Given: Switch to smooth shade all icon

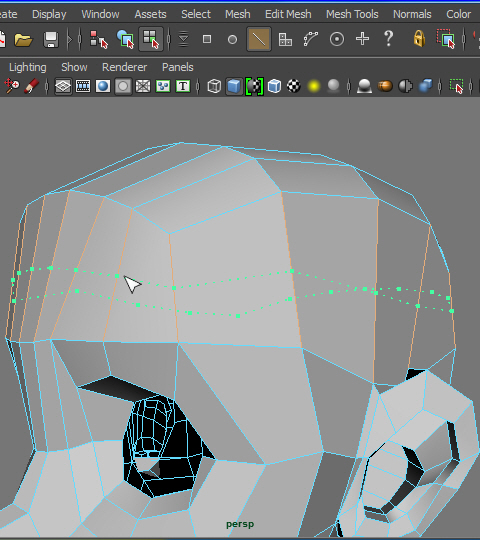Looking at the screenshot, I should [x=234, y=86].
